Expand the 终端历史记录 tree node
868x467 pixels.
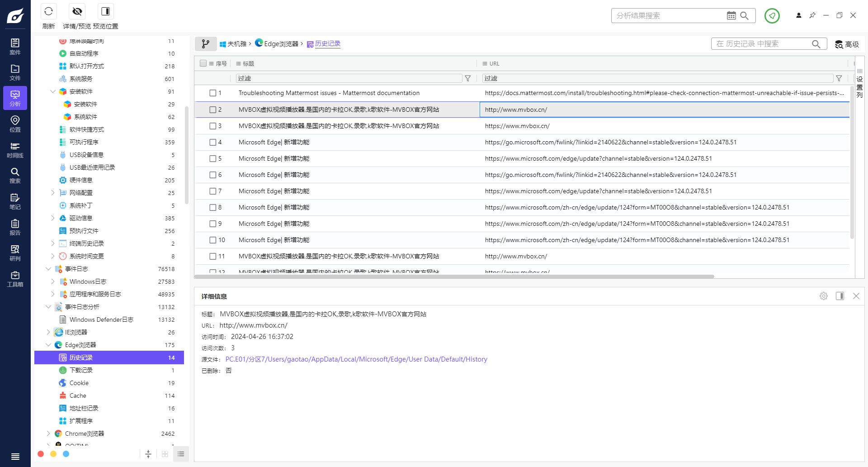pos(52,243)
